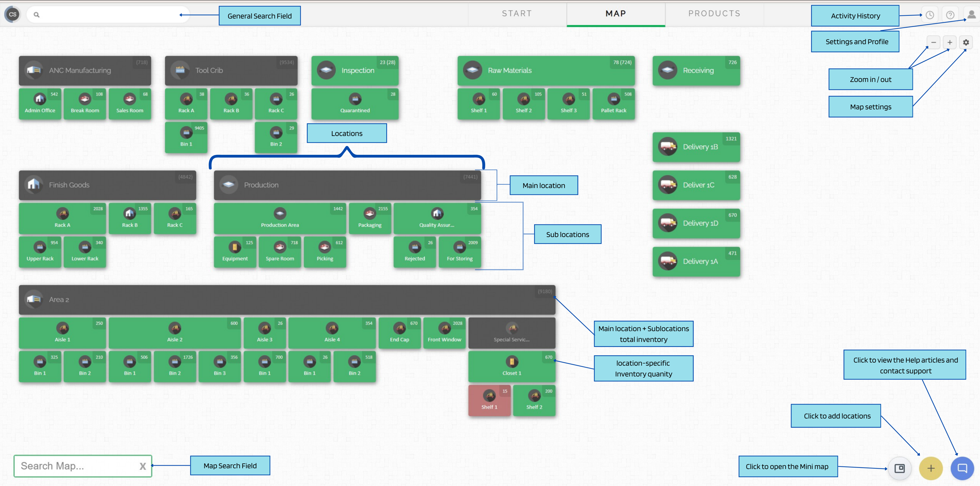The image size is (980, 486).
Task: Select the red Shelf 1 location tile
Action: pos(489,400)
